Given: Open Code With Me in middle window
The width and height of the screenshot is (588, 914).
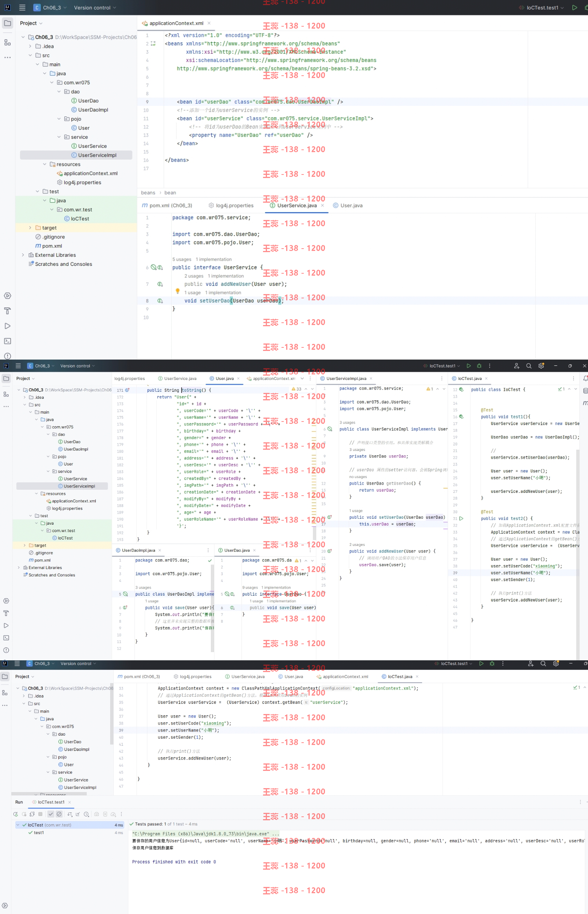Looking at the screenshot, I should pyautogui.click(x=517, y=366).
